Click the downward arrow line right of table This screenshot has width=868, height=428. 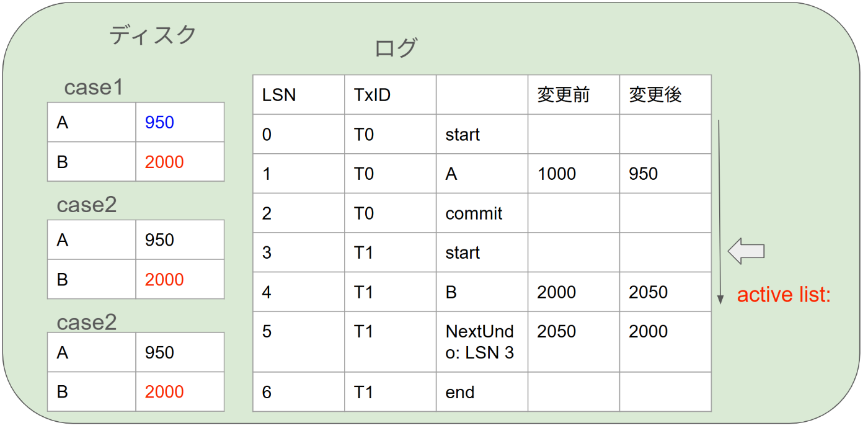(x=720, y=212)
